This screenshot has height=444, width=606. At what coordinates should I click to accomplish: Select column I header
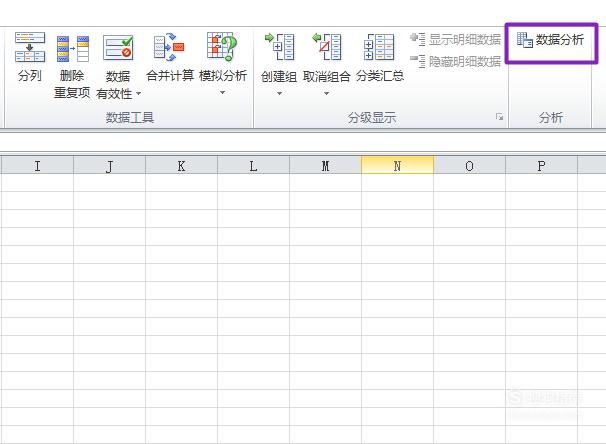coord(37,166)
